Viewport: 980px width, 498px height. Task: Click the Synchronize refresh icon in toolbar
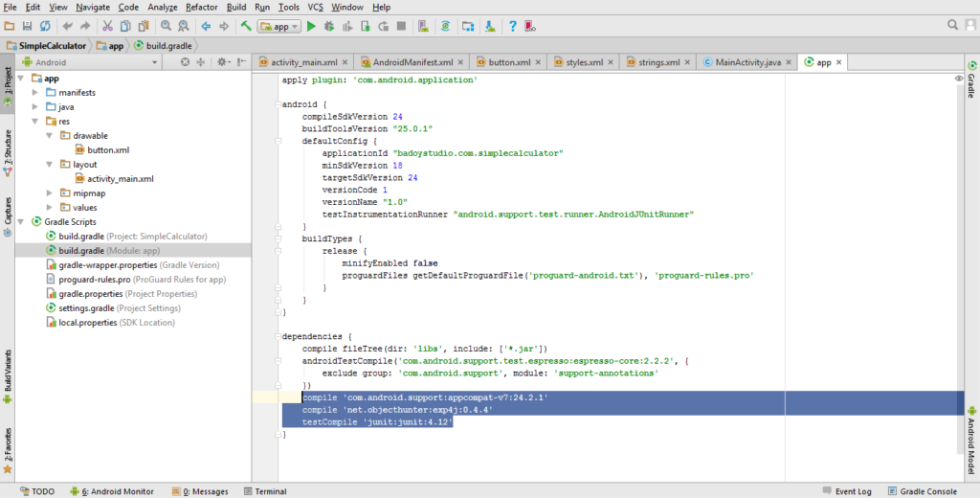(x=47, y=26)
